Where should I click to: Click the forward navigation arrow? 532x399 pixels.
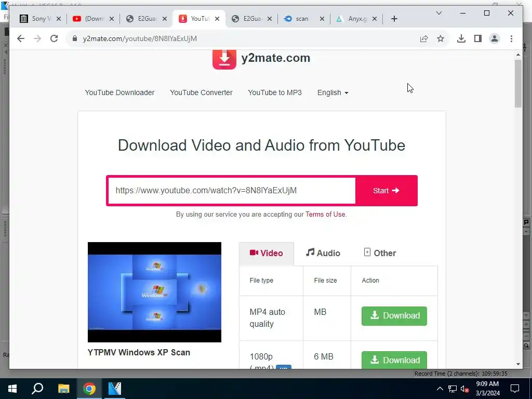37,38
